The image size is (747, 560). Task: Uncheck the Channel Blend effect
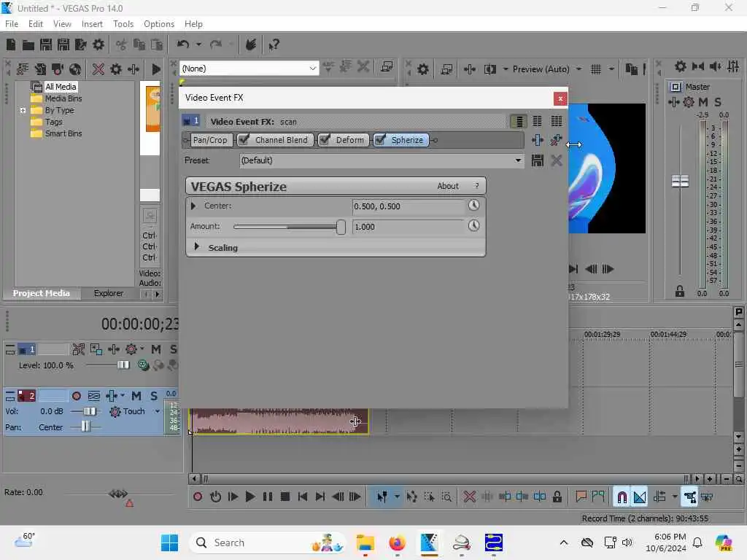coord(244,139)
